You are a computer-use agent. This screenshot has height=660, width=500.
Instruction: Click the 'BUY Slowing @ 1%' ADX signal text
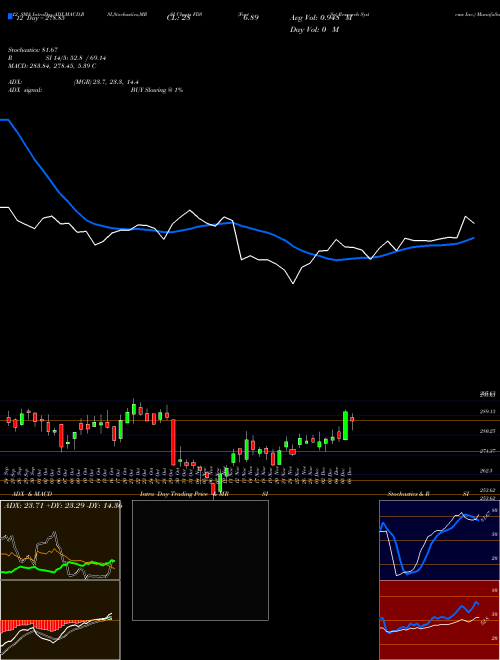coord(157,90)
